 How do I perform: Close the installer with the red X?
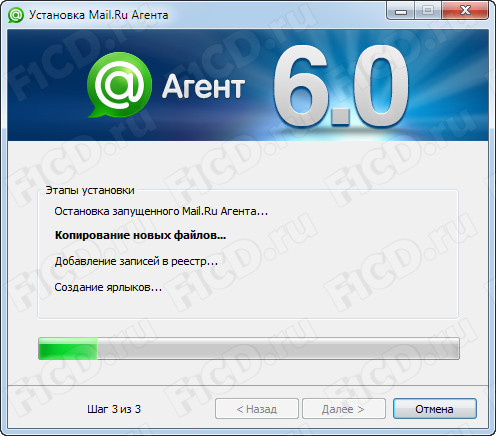pos(465,11)
